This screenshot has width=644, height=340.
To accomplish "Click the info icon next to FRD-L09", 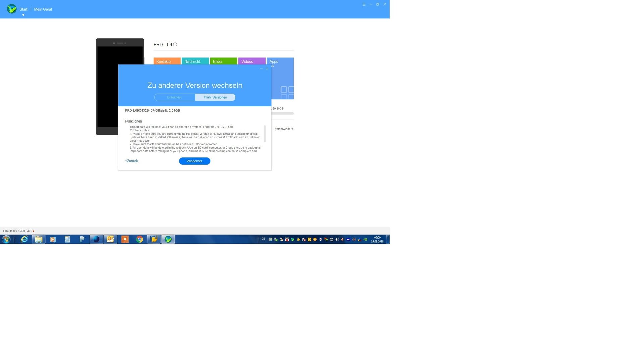I will (x=175, y=44).
